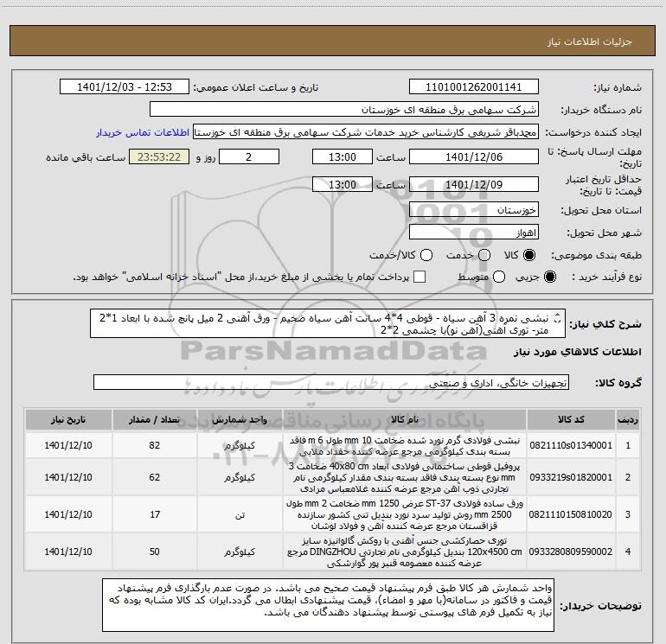Click the public announcement date field 1401/12/03 - 12:53
The image size is (666, 644).
coord(125,87)
